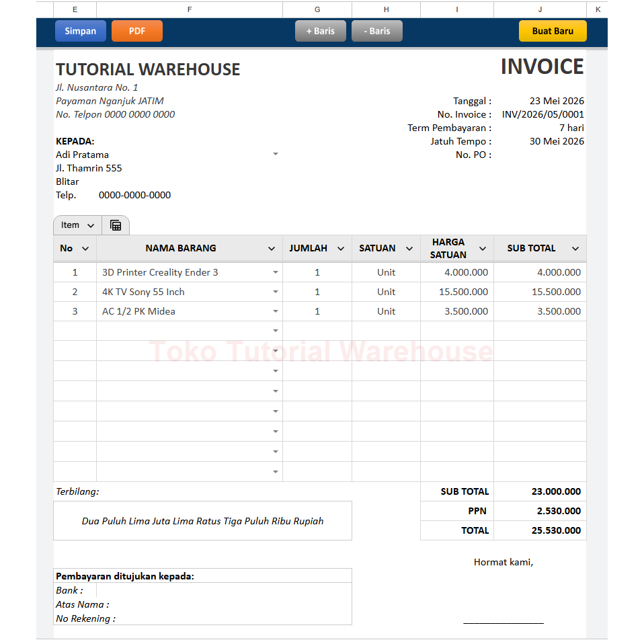Open the SATUAN column filter arrow
This screenshot has width=644, height=644.
(409, 249)
